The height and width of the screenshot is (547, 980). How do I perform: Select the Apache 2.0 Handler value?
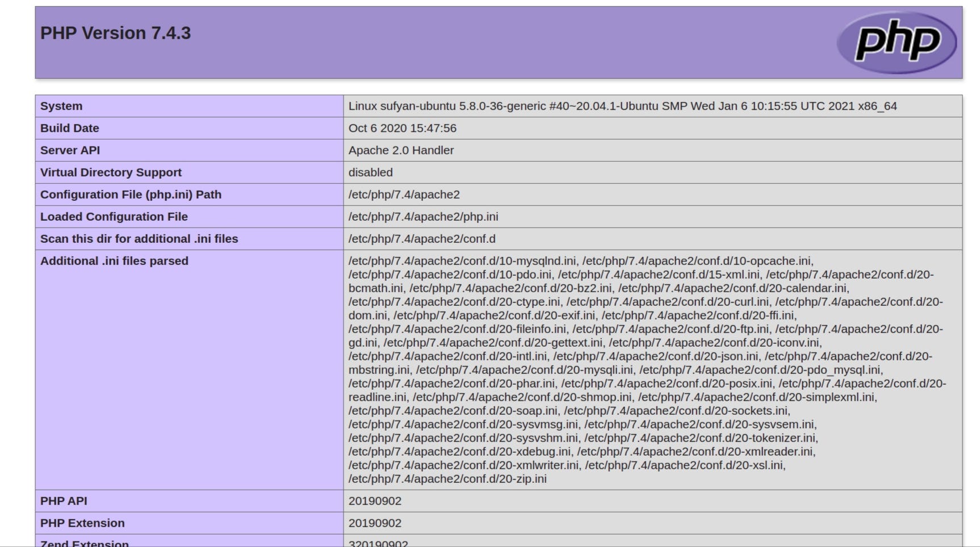(401, 150)
